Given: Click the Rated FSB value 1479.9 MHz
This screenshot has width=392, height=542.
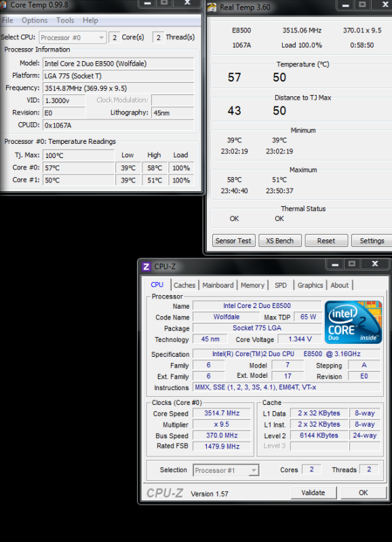Looking at the screenshot, I should [222, 446].
